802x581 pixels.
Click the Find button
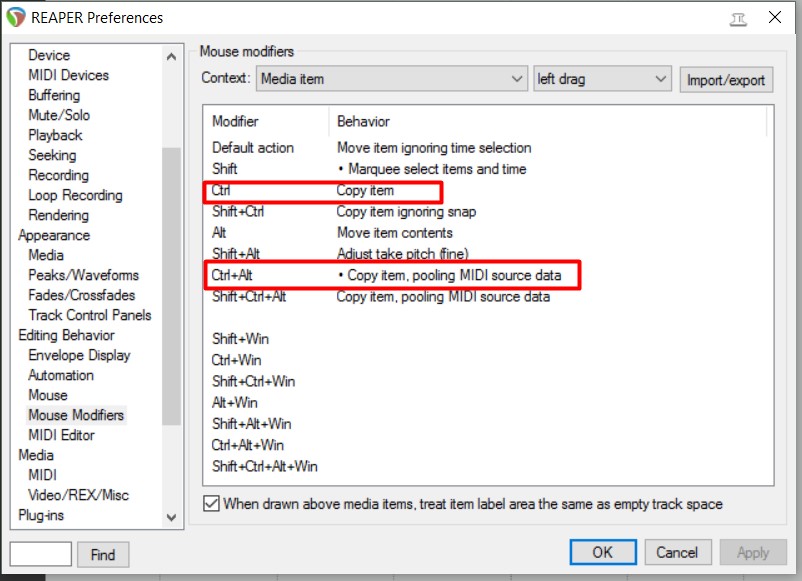coord(103,555)
